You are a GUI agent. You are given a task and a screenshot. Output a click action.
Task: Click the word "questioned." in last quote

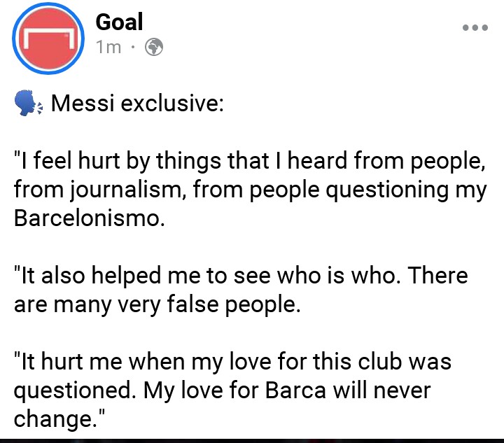point(76,390)
